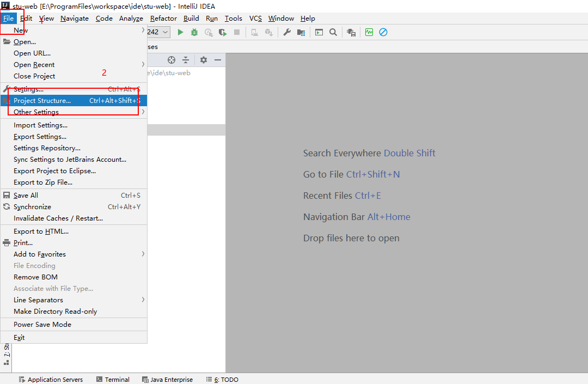Image resolution: width=588 pixels, height=384 pixels.
Task: Open Application Servers tool window
Action: click(x=51, y=380)
